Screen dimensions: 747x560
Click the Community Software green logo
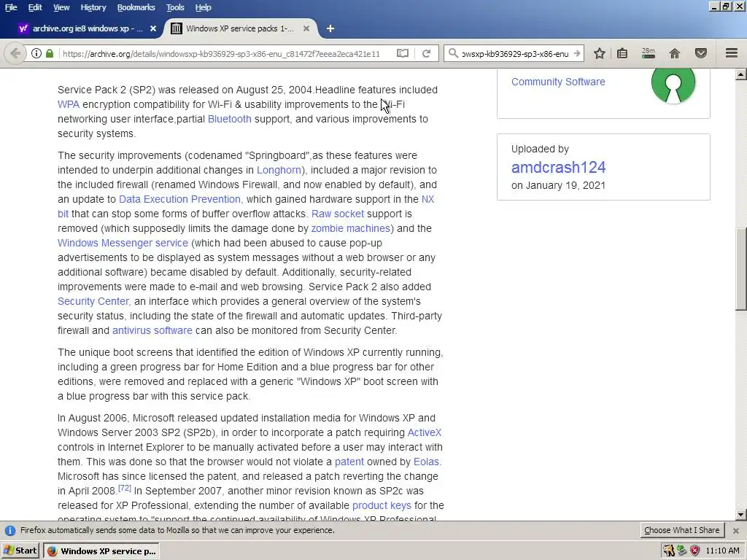tap(673, 84)
